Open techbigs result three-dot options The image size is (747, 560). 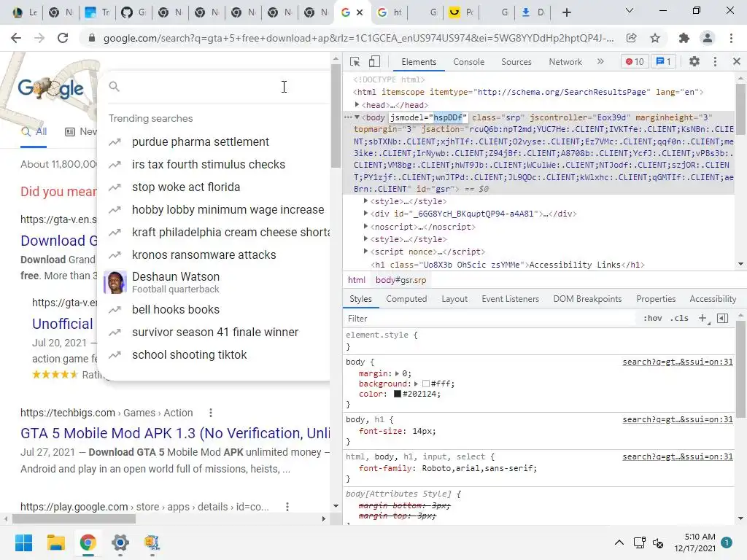click(x=211, y=413)
